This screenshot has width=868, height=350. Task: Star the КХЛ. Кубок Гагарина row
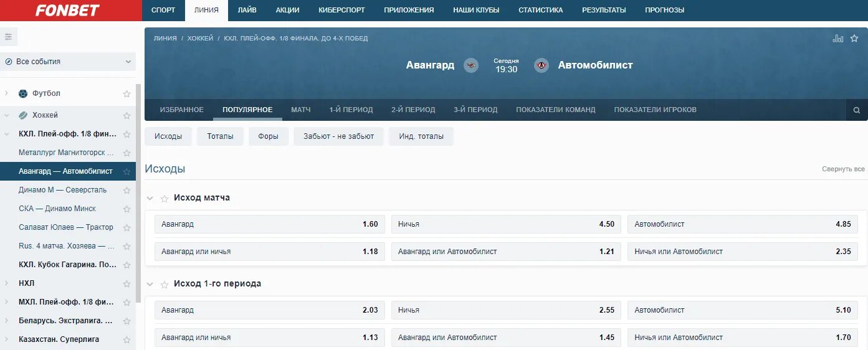point(127,265)
